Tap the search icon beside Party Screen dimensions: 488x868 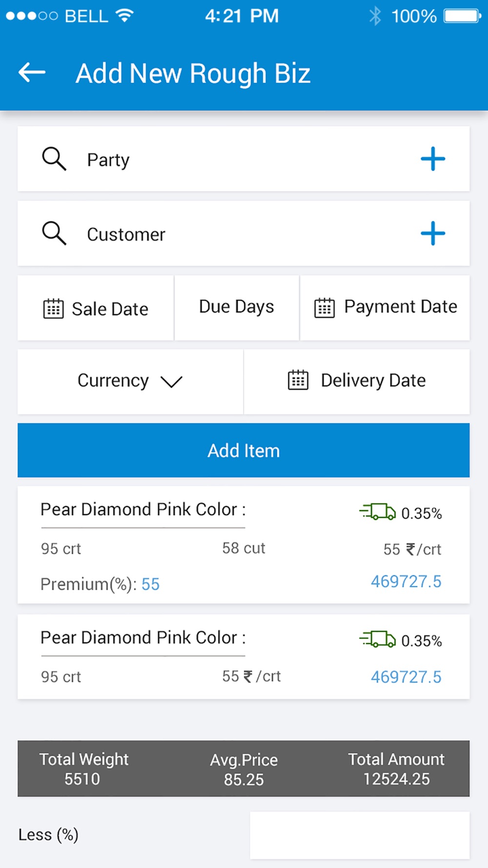(54, 159)
